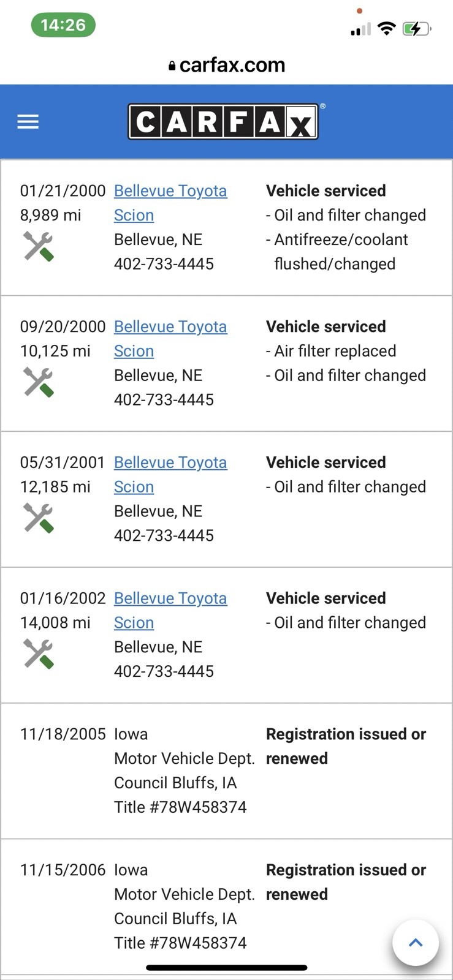The height and width of the screenshot is (980, 453).
Task: Tap the green 14:26 time pill
Action: coord(63,25)
